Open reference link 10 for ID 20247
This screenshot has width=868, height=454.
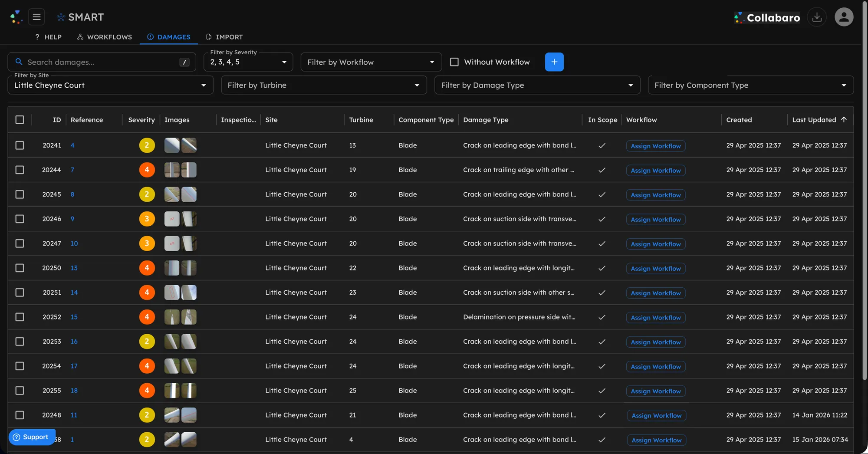[74, 243]
